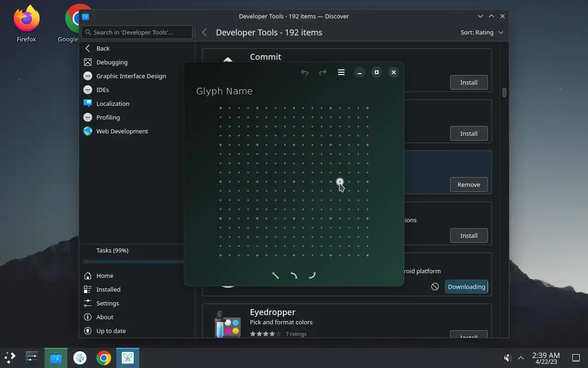Open the 7 ratings link for Eyedropper
The image size is (588, 368).
tap(296, 334)
